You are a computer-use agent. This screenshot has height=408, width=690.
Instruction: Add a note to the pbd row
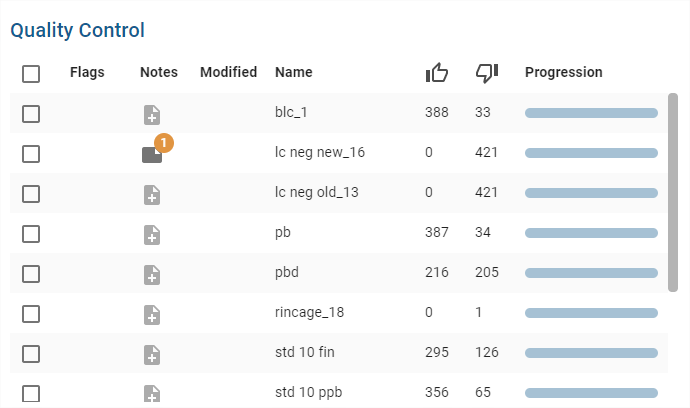click(x=152, y=274)
